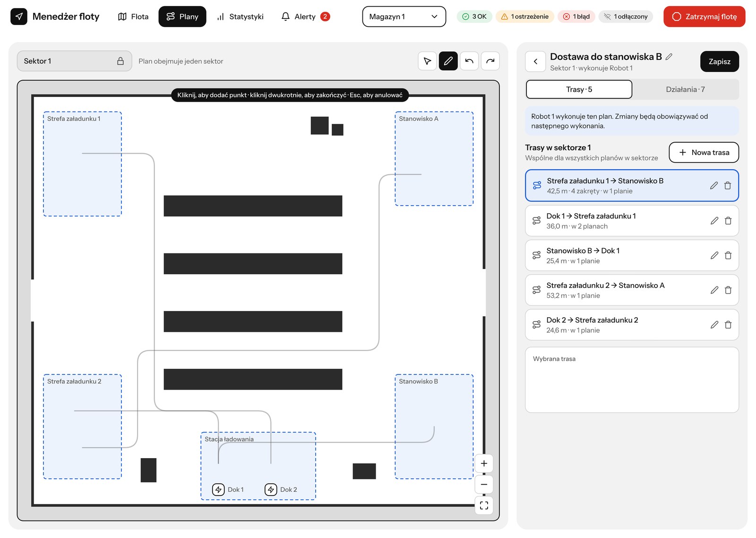Viewport: 756px width, 538px height.
Task: Edit route Strefa załadunku 2 → Stanowisko A
Action: pyautogui.click(x=714, y=290)
